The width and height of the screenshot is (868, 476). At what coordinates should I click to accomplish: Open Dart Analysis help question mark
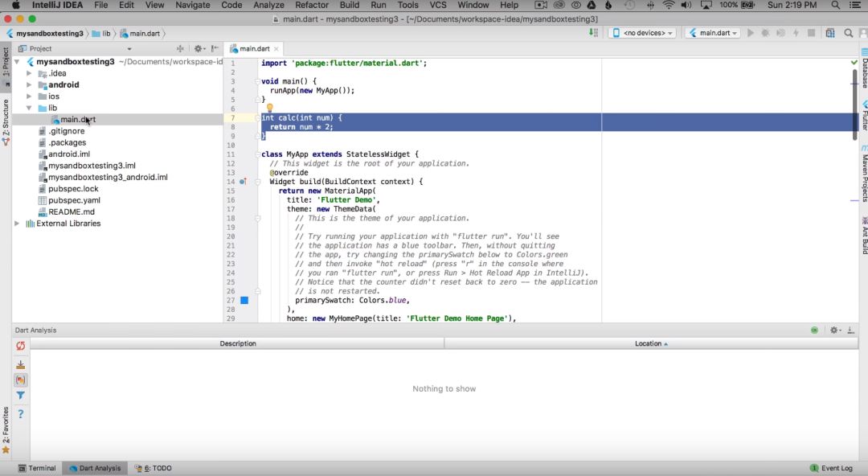click(x=20, y=414)
